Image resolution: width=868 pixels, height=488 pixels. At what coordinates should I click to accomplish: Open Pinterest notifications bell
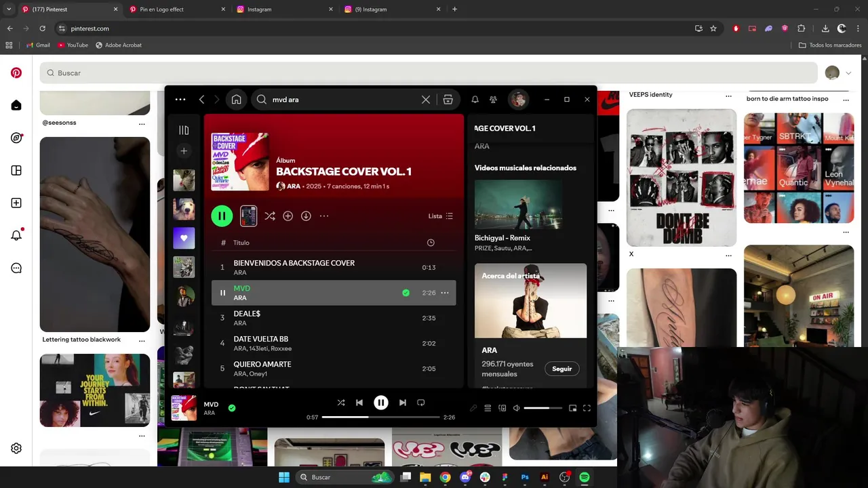click(16, 235)
